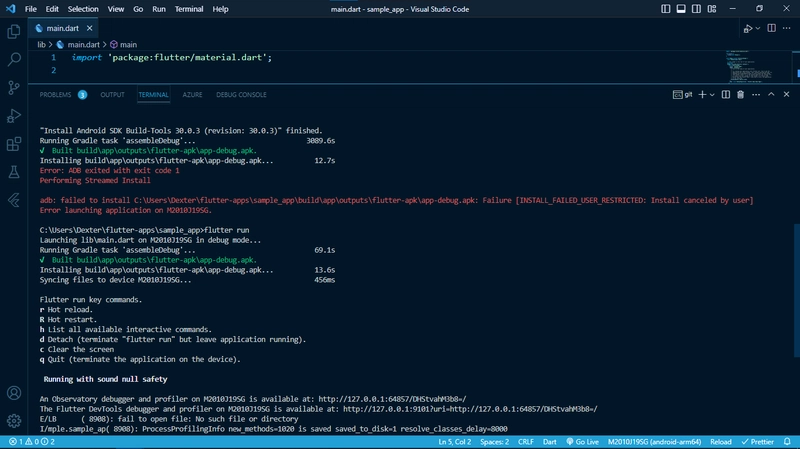Open the Manage gear icon
The height and width of the screenshot is (449, 800).
(14, 420)
